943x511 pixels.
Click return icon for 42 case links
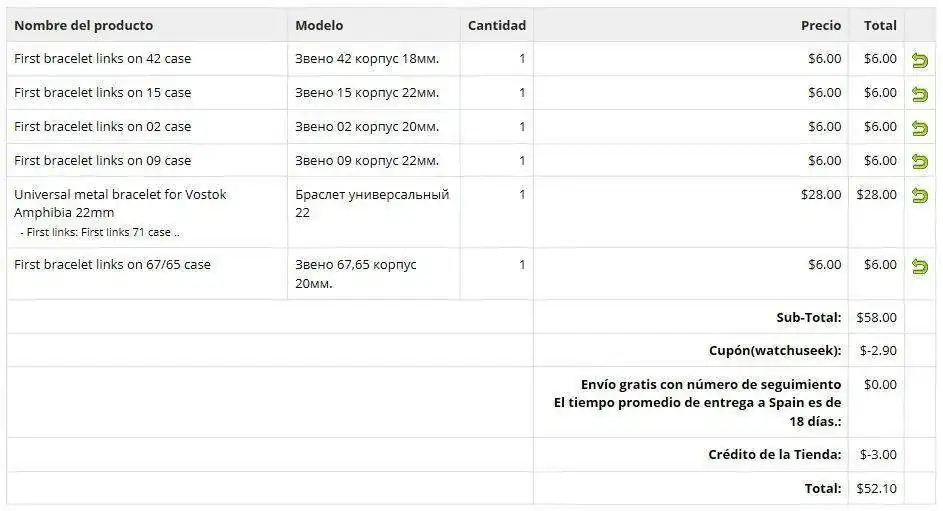pyautogui.click(x=920, y=60)
